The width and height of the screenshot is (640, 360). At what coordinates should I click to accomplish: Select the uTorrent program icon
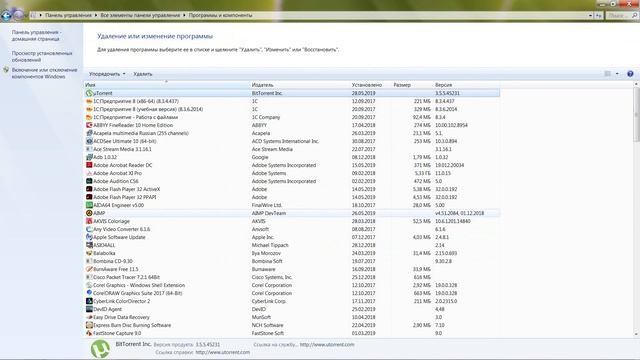tap(89, 93)
